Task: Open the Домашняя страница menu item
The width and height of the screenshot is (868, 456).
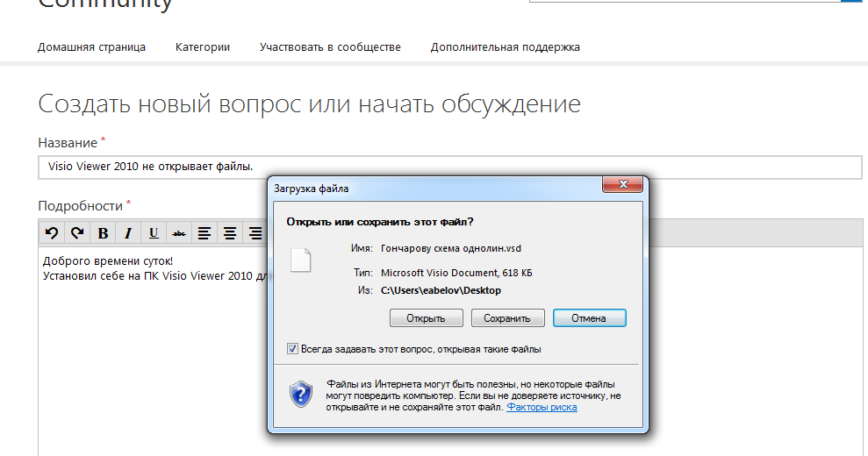Action: pos(91,47)
